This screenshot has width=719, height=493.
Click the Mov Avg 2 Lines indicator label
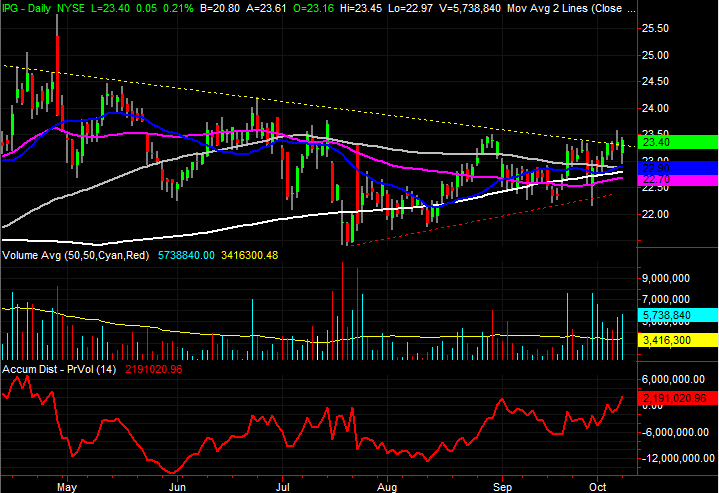[x=566, y=8]
